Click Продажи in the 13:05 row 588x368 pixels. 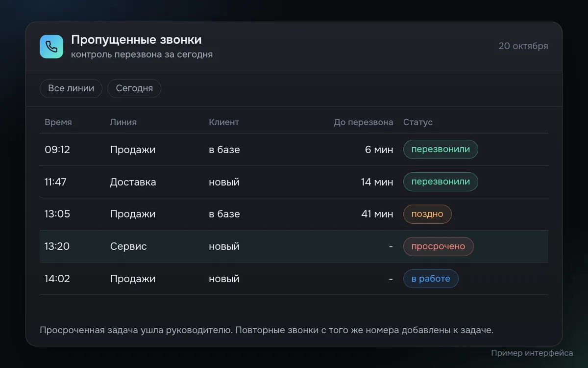(133, 214)
